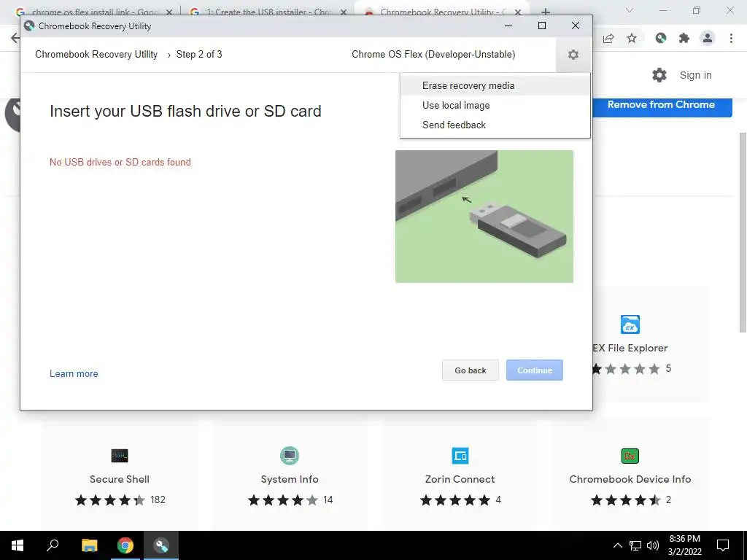Click the Step 2 of 3 label
The image size is (747, 560).
pyautogui.click(x=199, y=54)
